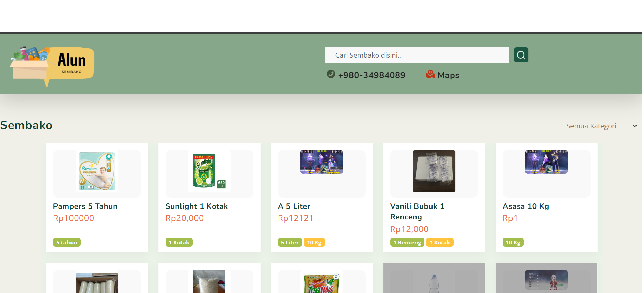This screenshot has width=644, height=293.
Task: Choose the orange 1 Kotak tag on Vanili
Action: [x=439, y=242]
